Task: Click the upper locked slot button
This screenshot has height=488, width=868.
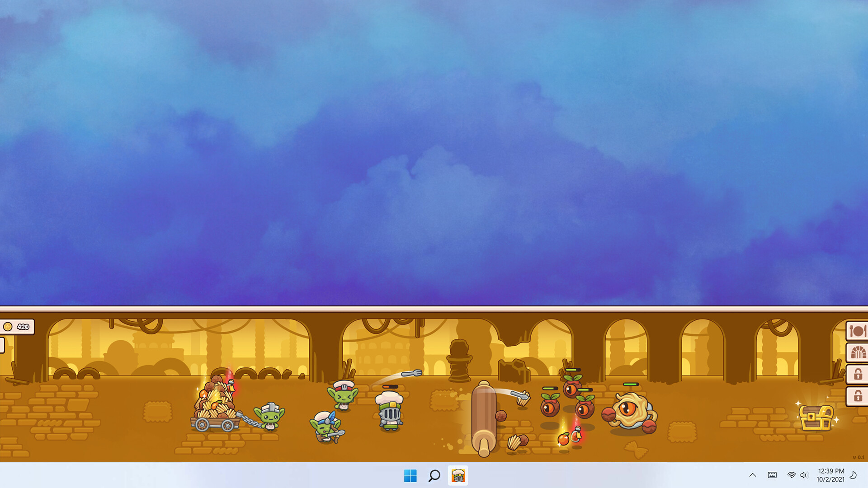Action: [858, 375]
